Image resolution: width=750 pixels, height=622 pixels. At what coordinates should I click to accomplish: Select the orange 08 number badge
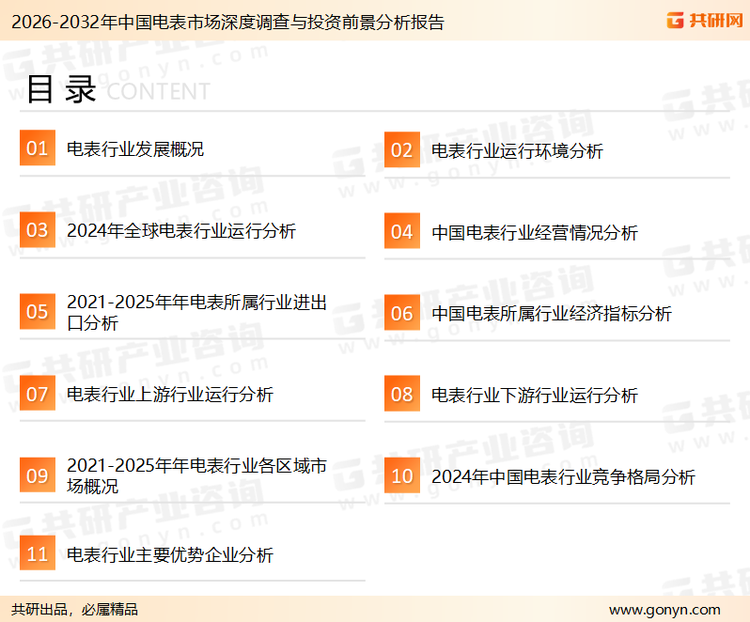pos(402,394)
